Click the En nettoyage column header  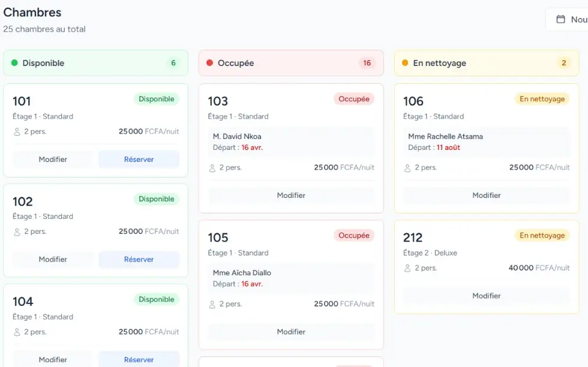click(487, 63)
